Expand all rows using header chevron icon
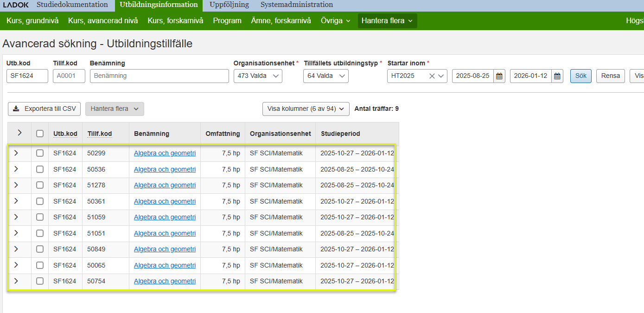The width and height of the screenshot is (644, 313). (19, 133)
